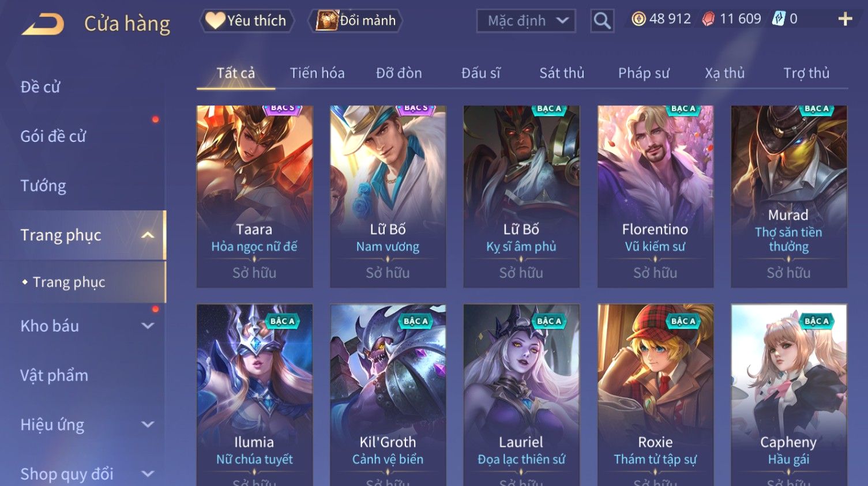The height and width of the screenshot is (486, 868).
Task: Select the Florentino Vũ kiếm sư skin card
Action: click(x=655, y=197)
